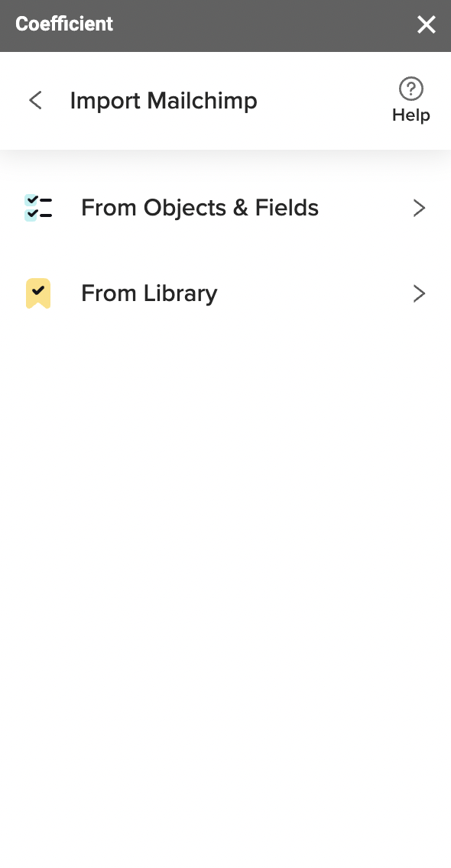Click the From Library row
The height and width of the screenshot is (868, 451).
click(x=226, y=293)
